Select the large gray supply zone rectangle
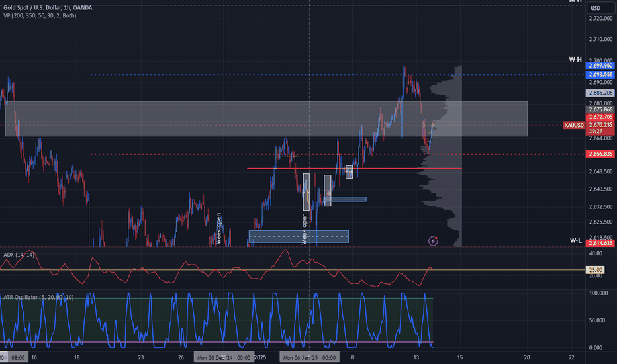 pyautogui.click(x=266, y=119)
